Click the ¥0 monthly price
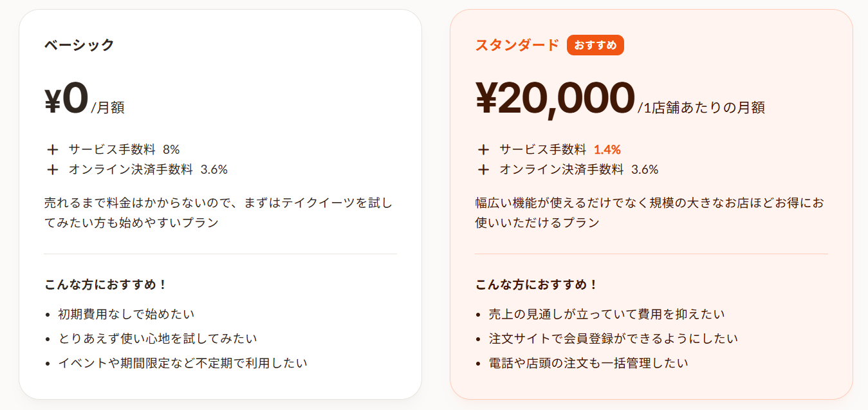The width and height of the screenshot is (868, 410). point(66,98)
